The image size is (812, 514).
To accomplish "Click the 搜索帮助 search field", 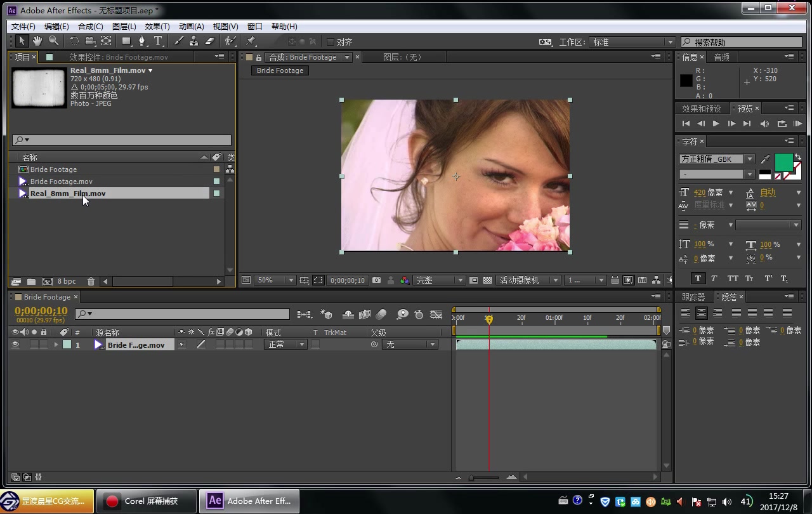I will pyautogui.click(x=742, y=42).
